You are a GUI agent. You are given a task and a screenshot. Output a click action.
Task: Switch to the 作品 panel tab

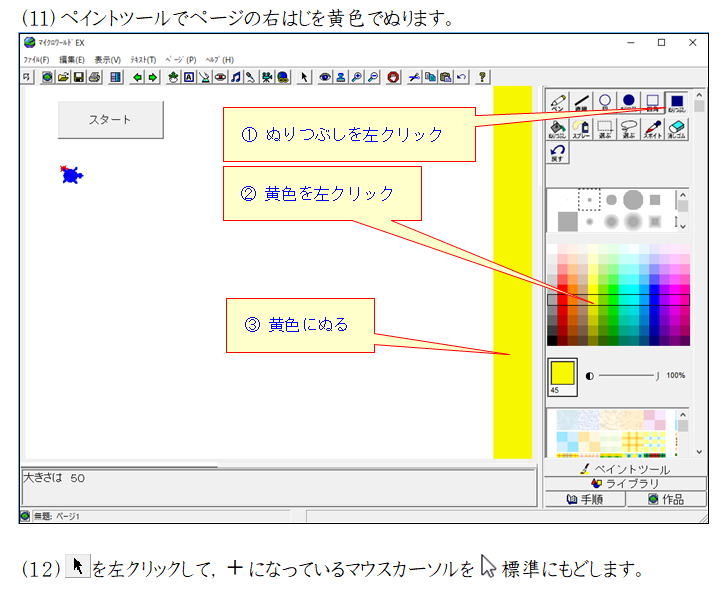tap(666, 499)
